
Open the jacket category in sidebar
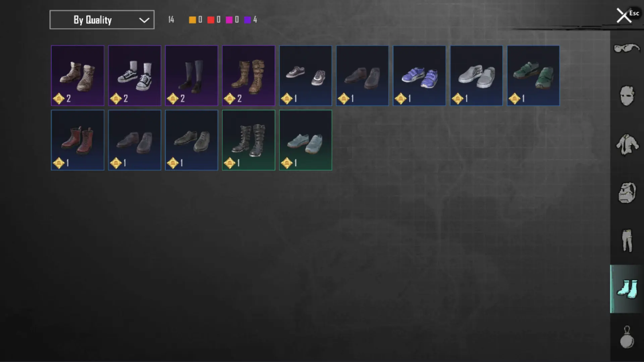click(627, 144)
